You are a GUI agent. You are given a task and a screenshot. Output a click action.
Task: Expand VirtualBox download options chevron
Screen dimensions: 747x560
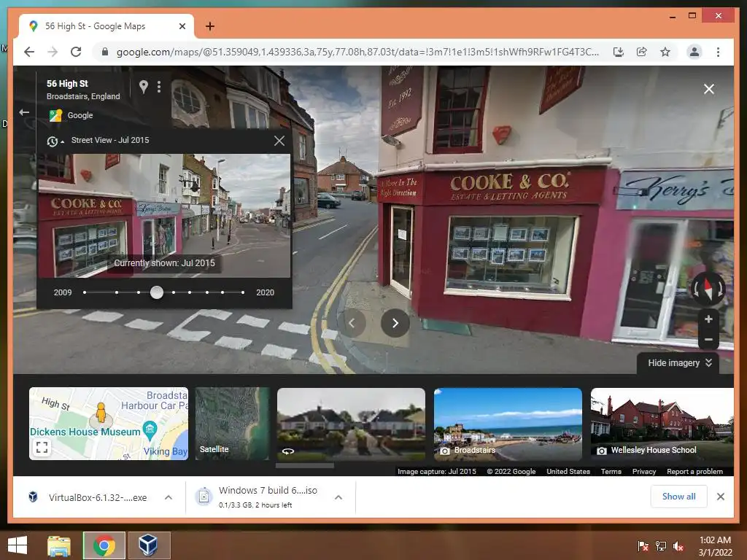coord(169,497)
